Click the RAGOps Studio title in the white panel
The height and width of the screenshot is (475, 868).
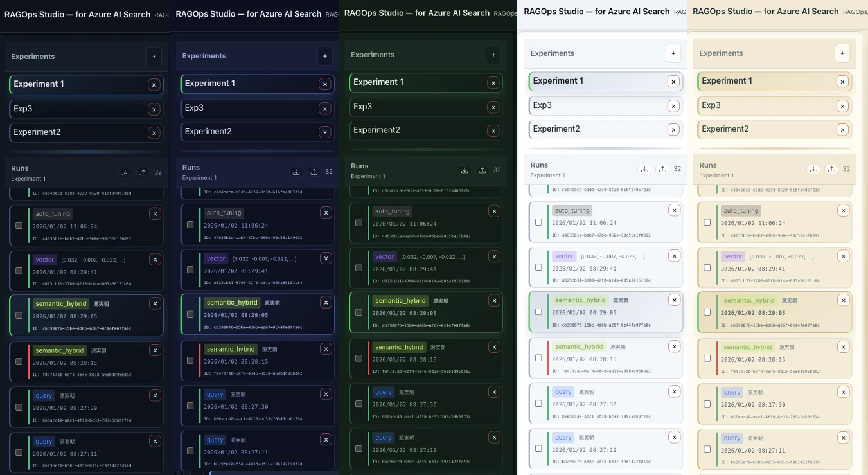tap(597, 11)
